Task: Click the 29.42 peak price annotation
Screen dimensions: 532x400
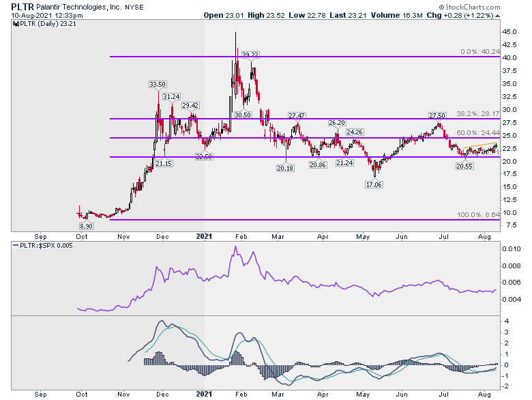Action: tap(190, 106)
